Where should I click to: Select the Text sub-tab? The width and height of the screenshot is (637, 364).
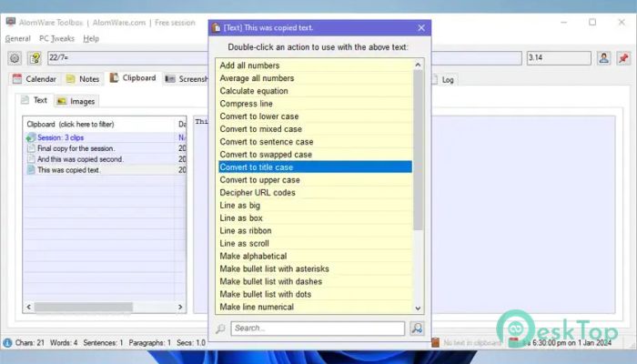(x=35, y=100)
